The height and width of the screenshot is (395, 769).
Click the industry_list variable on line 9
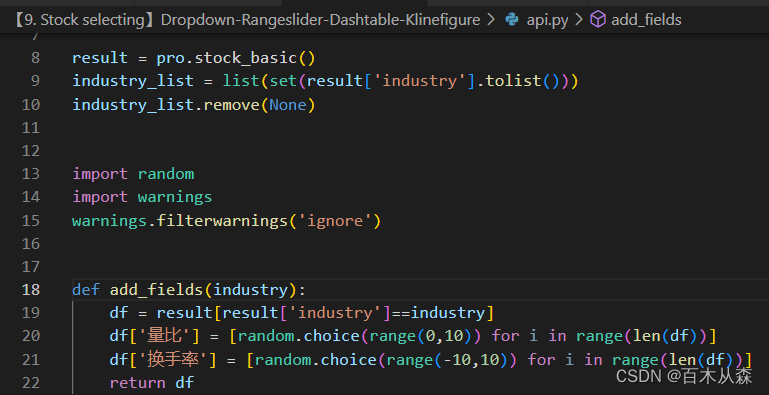tap(133, 80)
